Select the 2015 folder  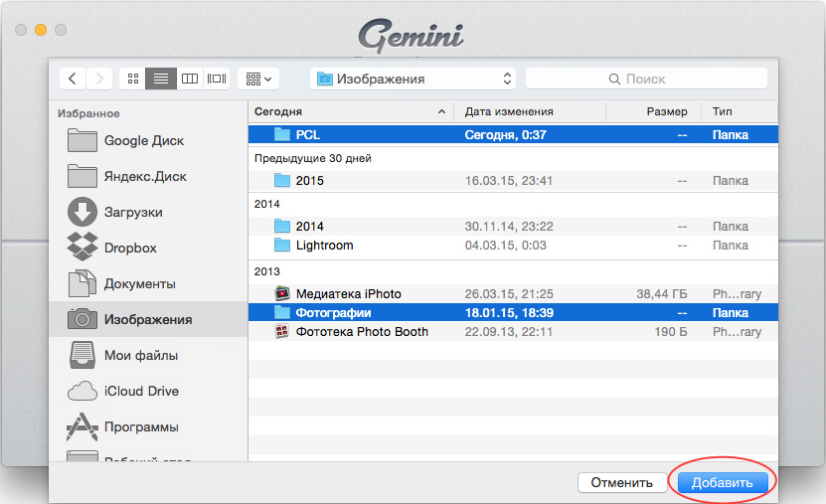point(309,181)
